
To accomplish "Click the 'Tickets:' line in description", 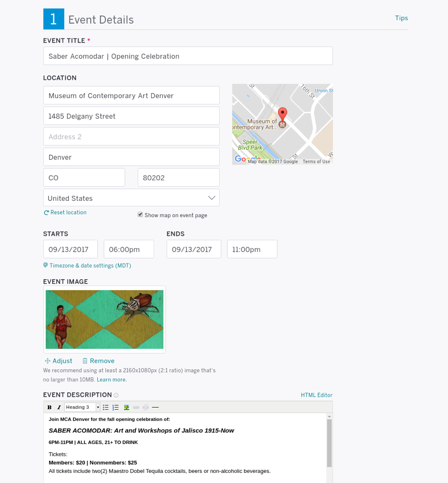I will pyautogui.click(x=58, y=454).
